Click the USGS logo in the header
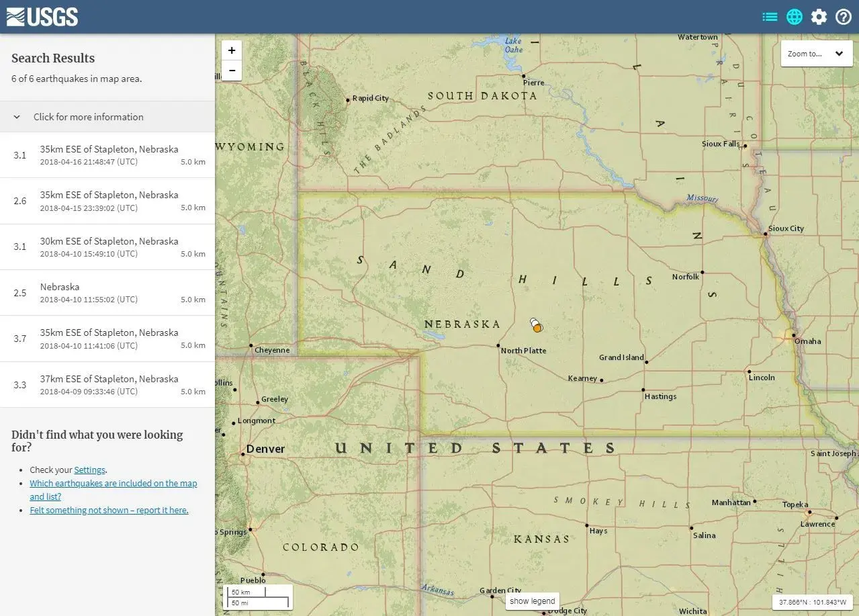The height and width of the screenshot is (616, 859). click(x=42, y=16)
